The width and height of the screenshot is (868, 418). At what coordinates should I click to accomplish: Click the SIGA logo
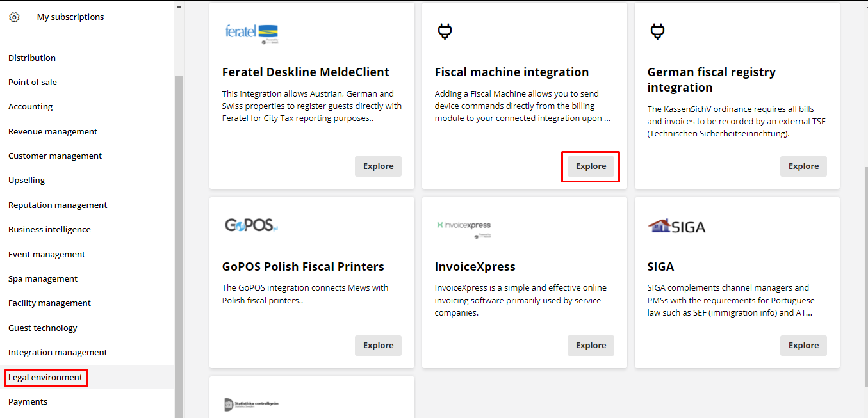[676, 226]
